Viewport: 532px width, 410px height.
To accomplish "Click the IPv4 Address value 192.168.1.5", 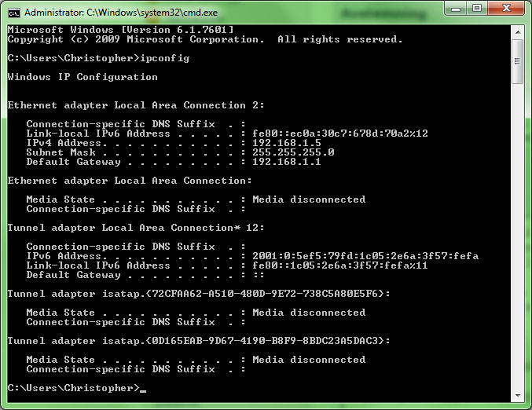I will coord(287,143).
